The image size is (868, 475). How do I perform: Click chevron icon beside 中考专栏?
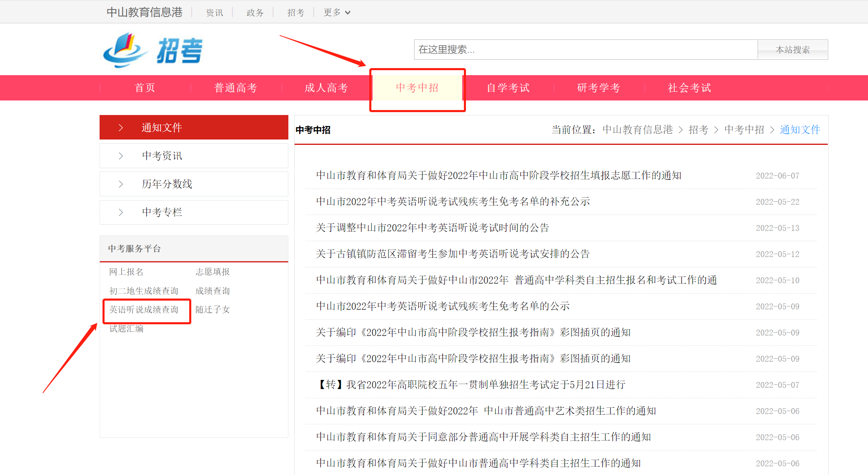pos(121,212)
